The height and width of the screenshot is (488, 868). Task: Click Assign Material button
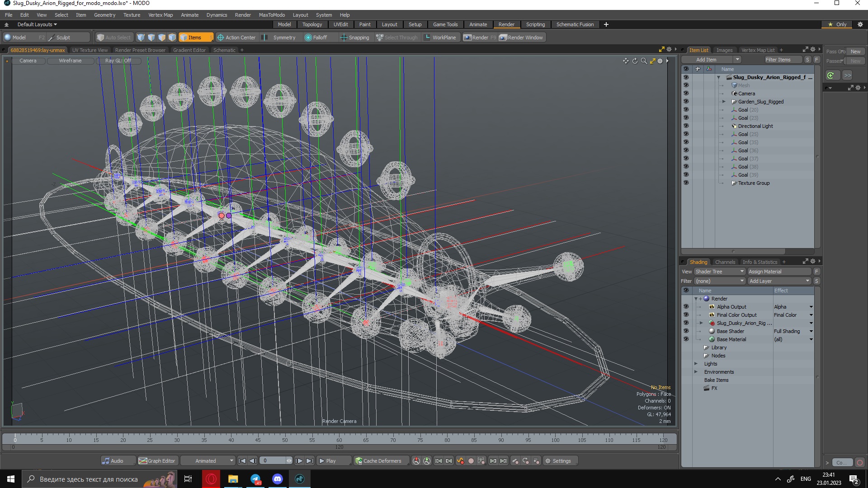tap(779, 272)
